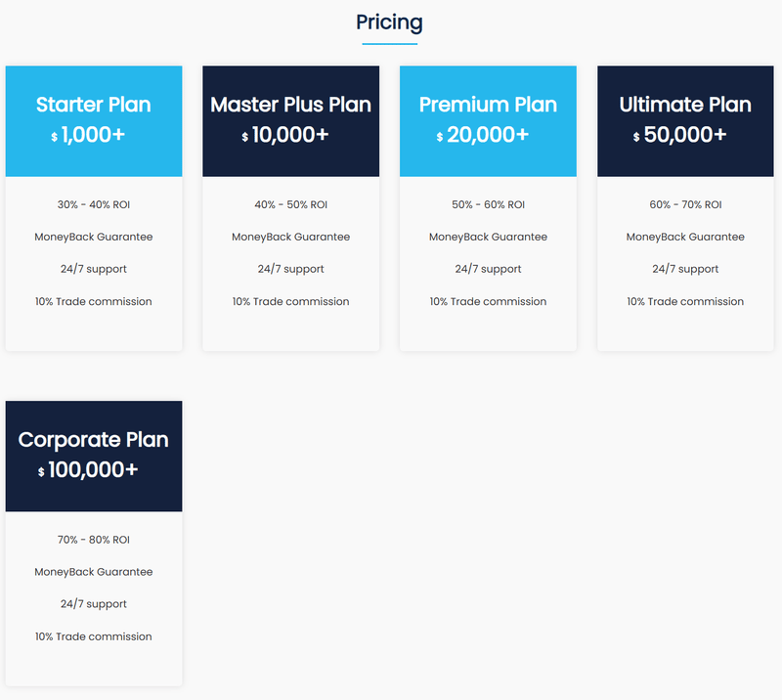Click the 30% - 40% ROI line
Screen dimensions: 782x700
(x=93, y=204)
